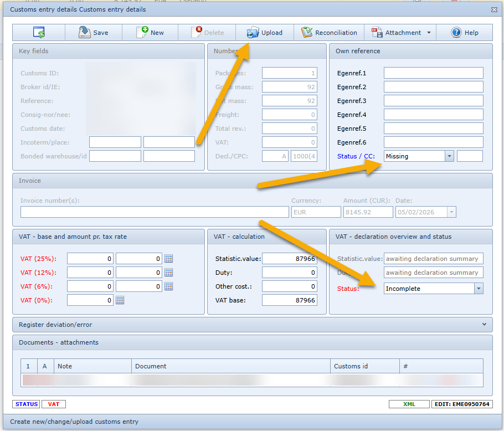Click the Invoice number(s) input field

pos(155,212)
